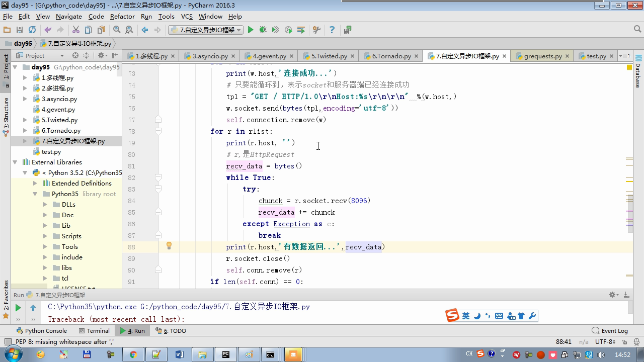Click the intention lightbulb on line 88
Image resolution: width=644 pixels, height=362 pixels.
pyautogui.click(x=169, y=246)
